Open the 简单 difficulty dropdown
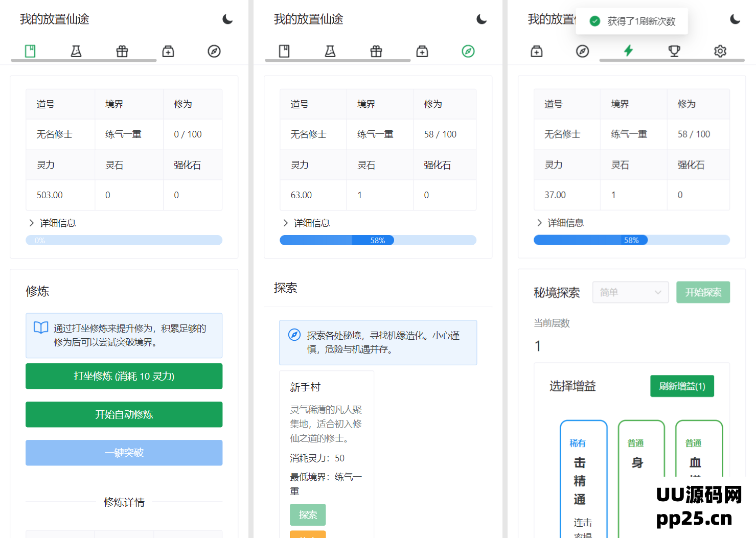The height and width of the screenshot is (538, 756). click(630, 292)
